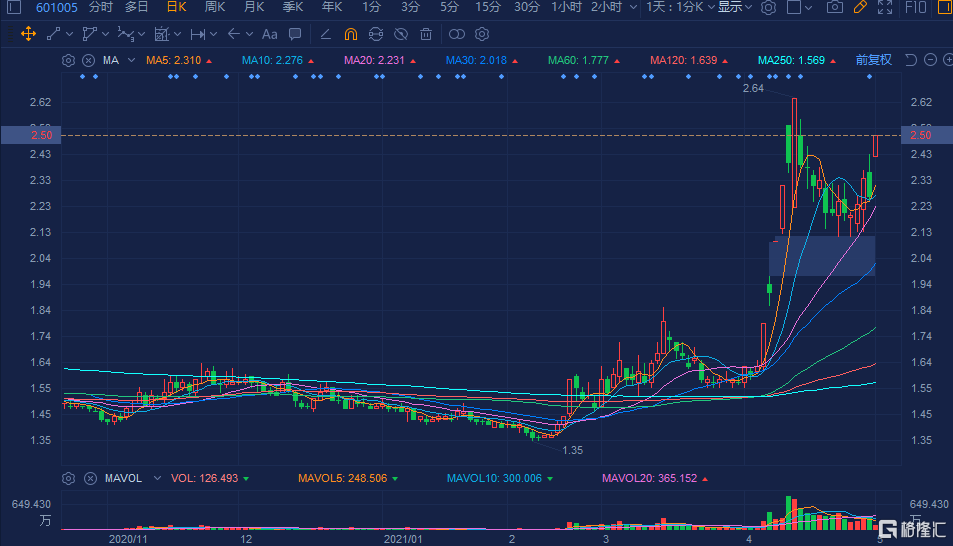
Task: Select the trend line drawing tool
Action: click(53, 34)
